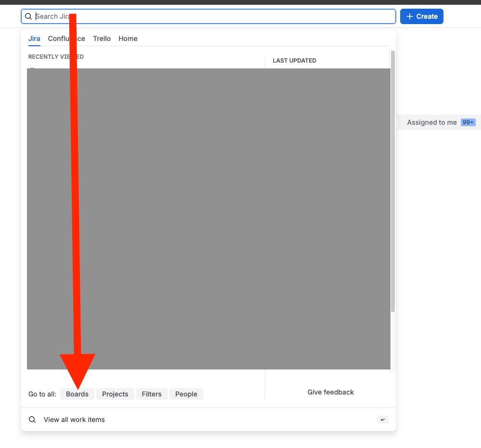Switch to the Jira search tab

pos(34,39)
